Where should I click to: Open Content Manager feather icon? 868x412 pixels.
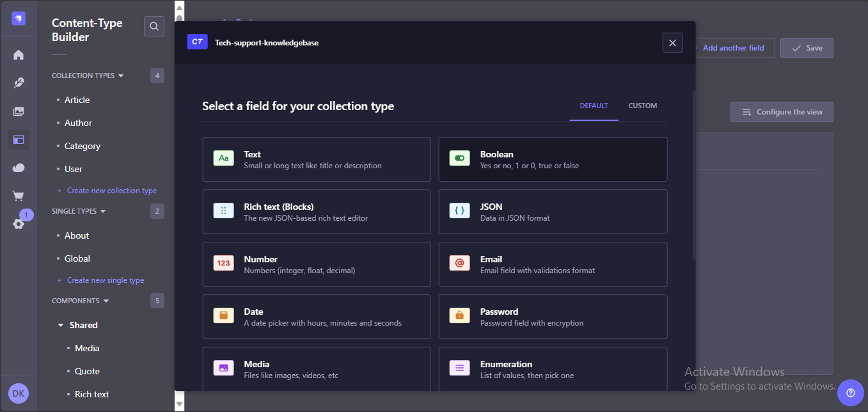[19, 83]
